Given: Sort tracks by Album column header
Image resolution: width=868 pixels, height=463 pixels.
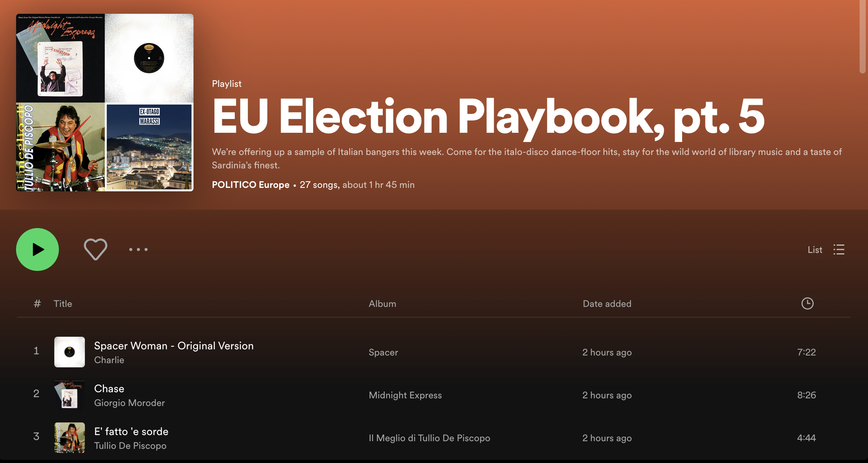Looking at the screenshot, I should pos(382,303).
